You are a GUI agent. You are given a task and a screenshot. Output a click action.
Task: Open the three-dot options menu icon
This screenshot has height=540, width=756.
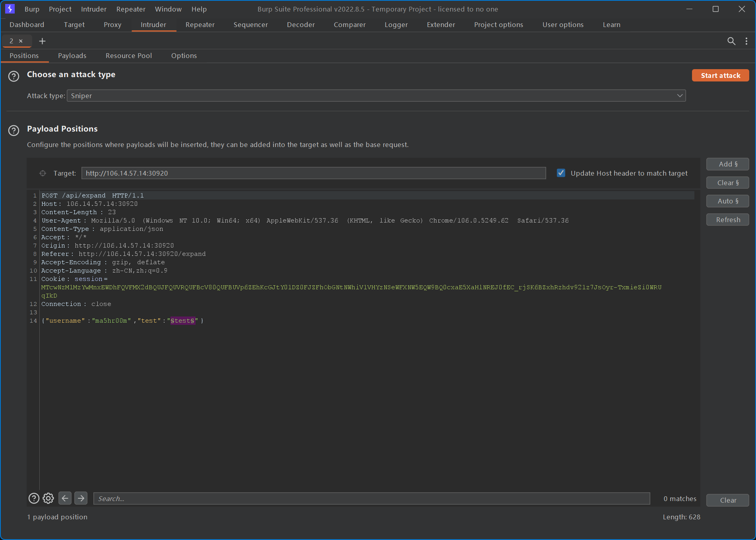[x=746, y=41]
